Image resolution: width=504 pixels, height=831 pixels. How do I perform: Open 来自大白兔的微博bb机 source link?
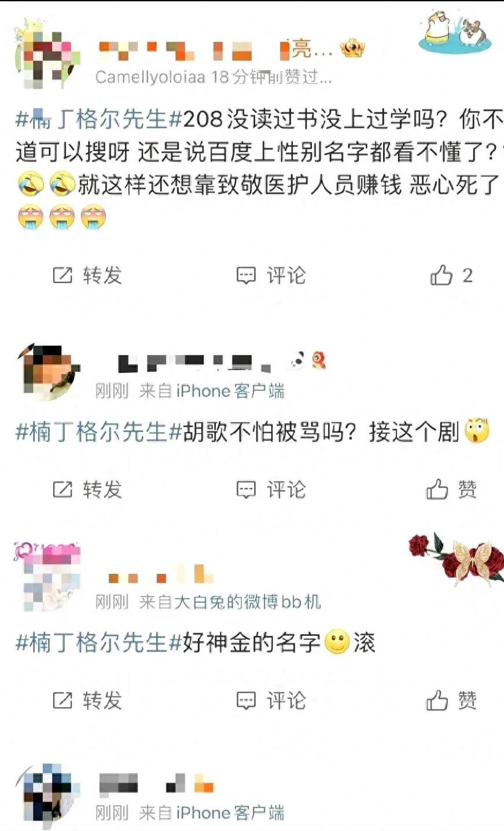[230, 602]
